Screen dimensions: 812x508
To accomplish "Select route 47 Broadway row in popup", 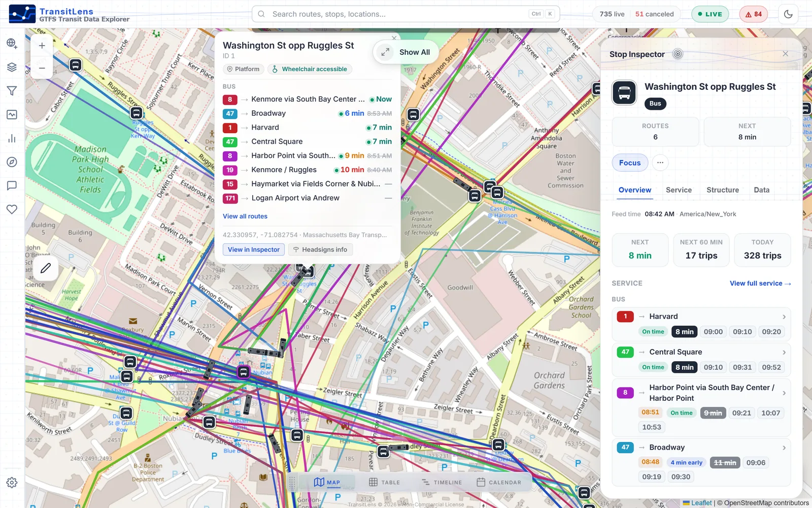I will (x=308, y=113).
